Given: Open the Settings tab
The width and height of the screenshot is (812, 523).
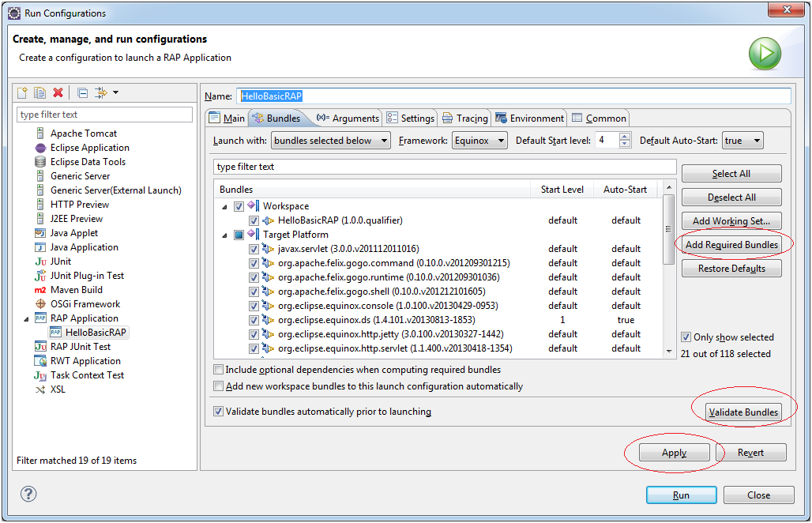Looking at the screenshot, I should pos(411,118).
